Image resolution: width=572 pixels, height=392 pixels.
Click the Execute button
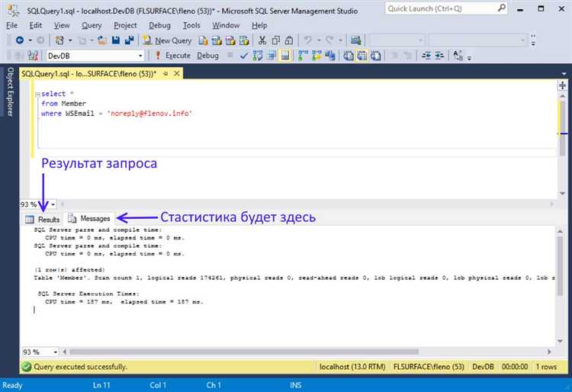[x=172, y=56]
